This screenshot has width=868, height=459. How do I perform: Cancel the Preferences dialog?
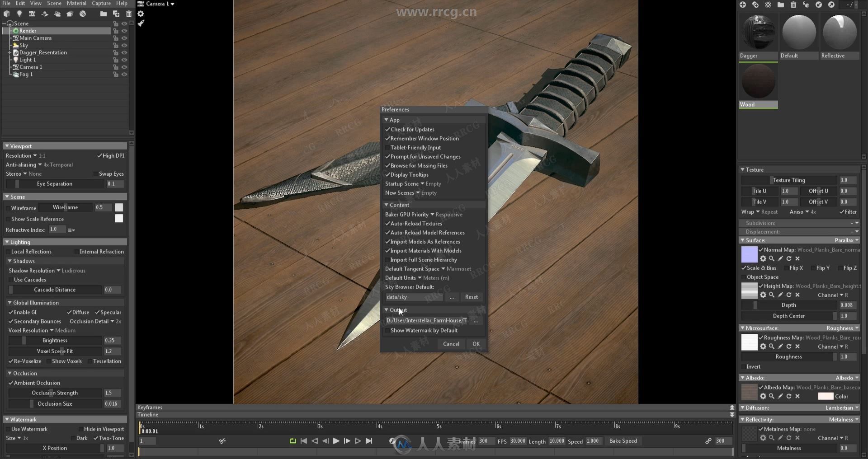pyautogui.click(x=451, y=344)
